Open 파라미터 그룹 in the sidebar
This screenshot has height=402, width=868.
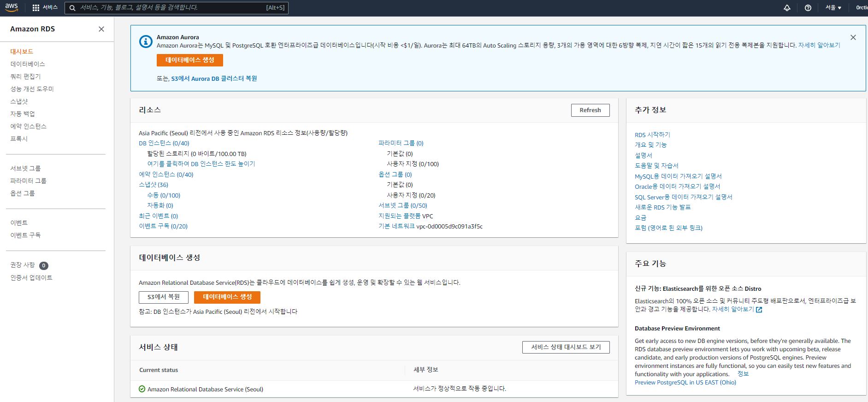[28, 181]
